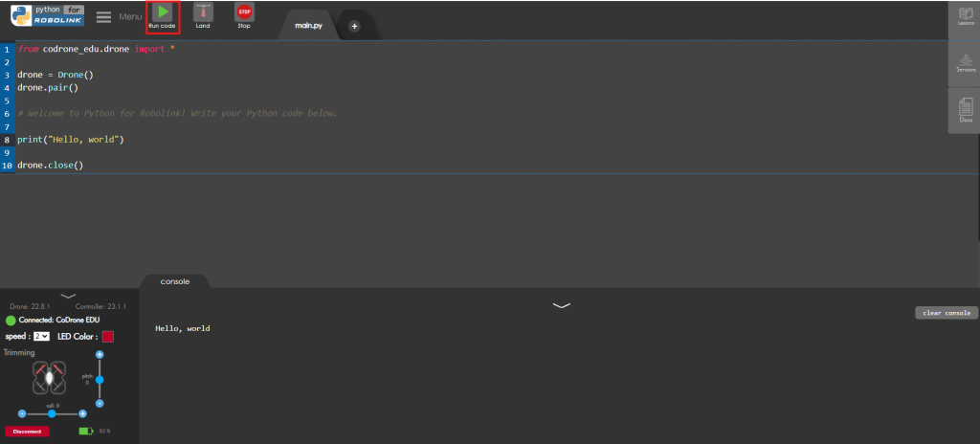Add a new file tab with plus
Viewport: 980px width, 444px height.
pos(354,26)
